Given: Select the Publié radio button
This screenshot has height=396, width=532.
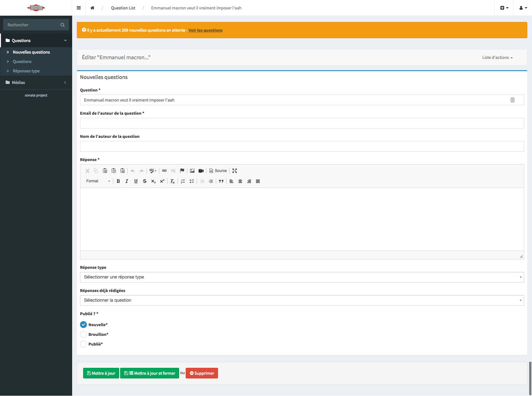Looking at the screenshot, I should pyautogui.click(x=83, y=344).
